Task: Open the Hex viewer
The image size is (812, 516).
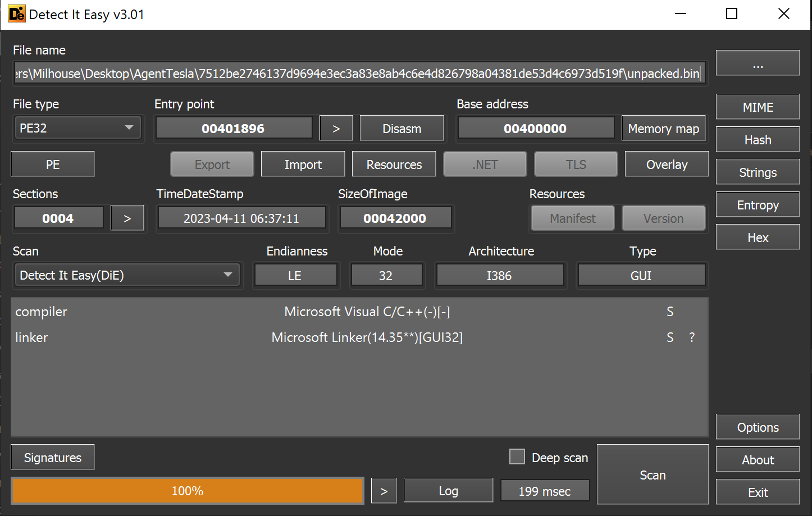Action: tap(758, 237)
